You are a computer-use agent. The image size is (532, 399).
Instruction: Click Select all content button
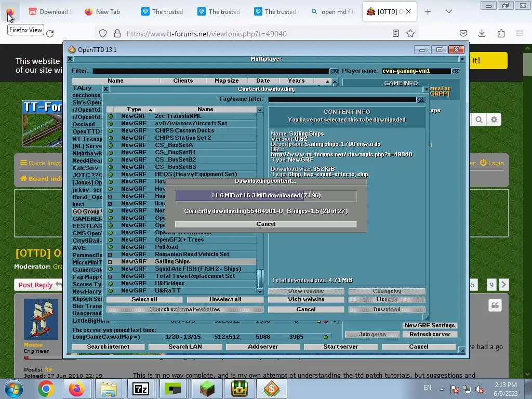(144, 300)
